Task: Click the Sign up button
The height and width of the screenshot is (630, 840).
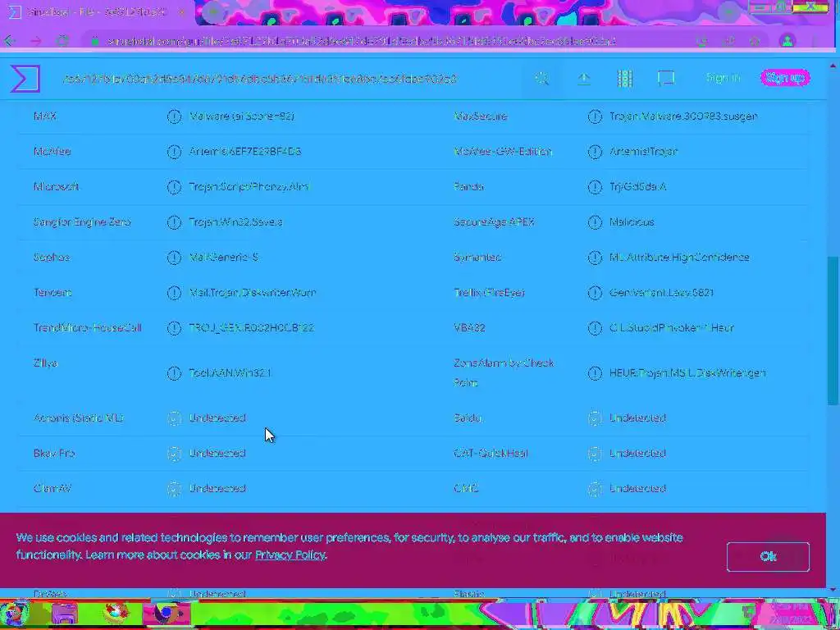Action: pyautogui.click(x=785, y=78)
